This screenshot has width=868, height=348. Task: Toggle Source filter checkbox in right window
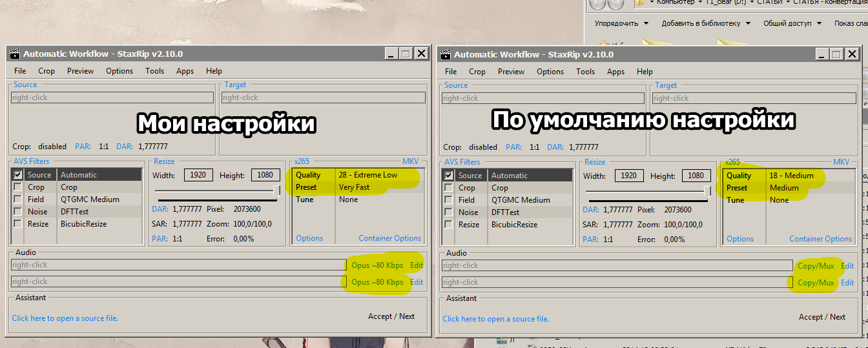pyautogui.click(x=449, y=176)
